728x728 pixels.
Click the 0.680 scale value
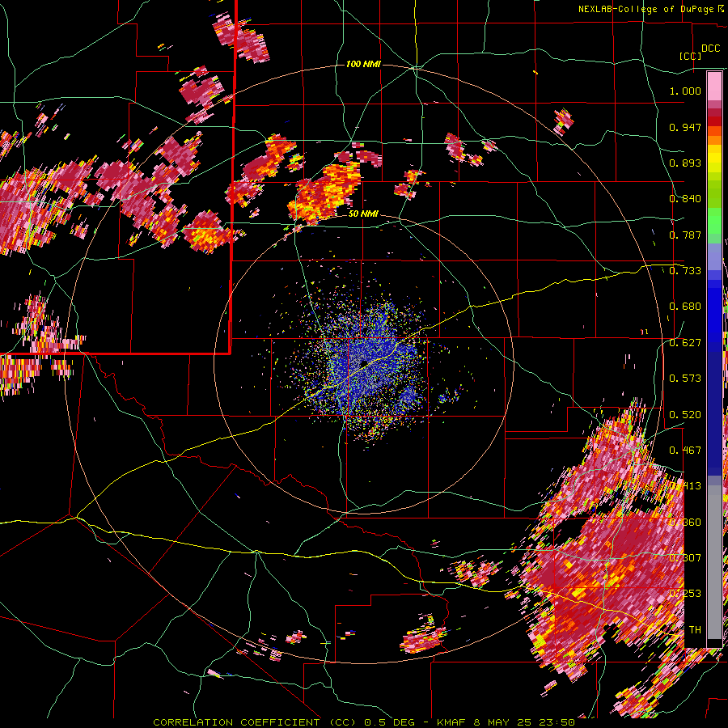pyautogui.click(x=685, y=307)
